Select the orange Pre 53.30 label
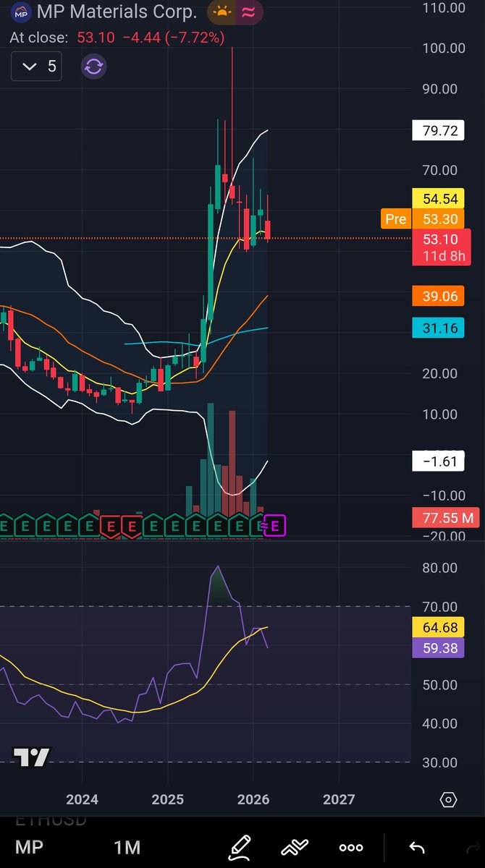The height and width of the screenshot is (868, 485). point(423,219)
